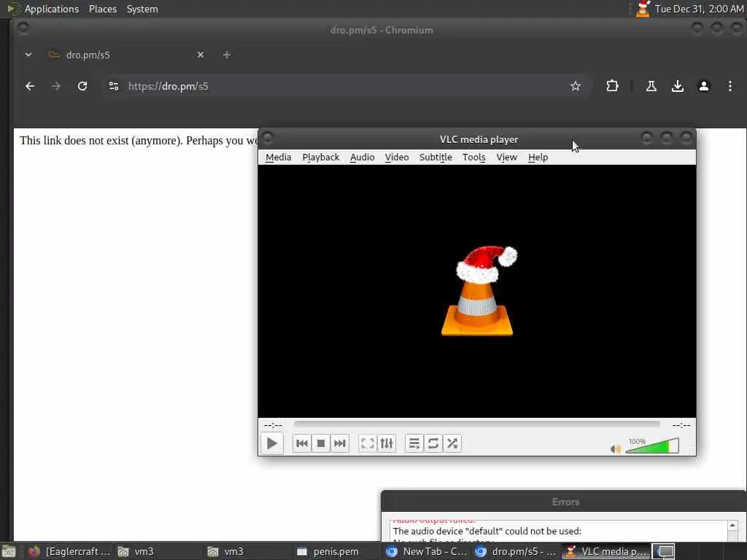Skip to next media in VLC
Screen dimensions: 747x560
pyautogui.click(x=340, y=443)
